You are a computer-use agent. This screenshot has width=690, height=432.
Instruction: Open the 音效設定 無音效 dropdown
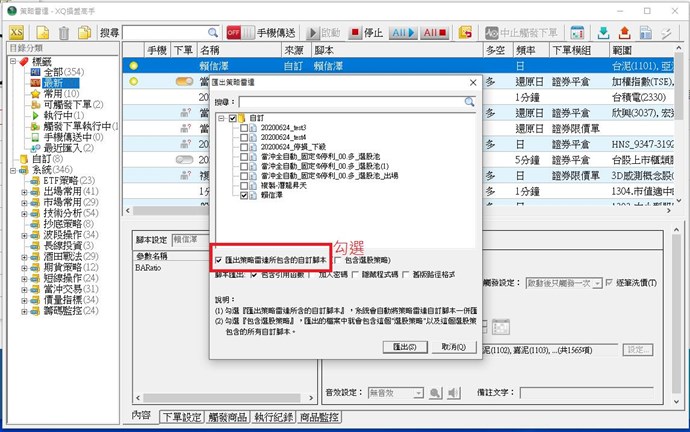(418, 393)
